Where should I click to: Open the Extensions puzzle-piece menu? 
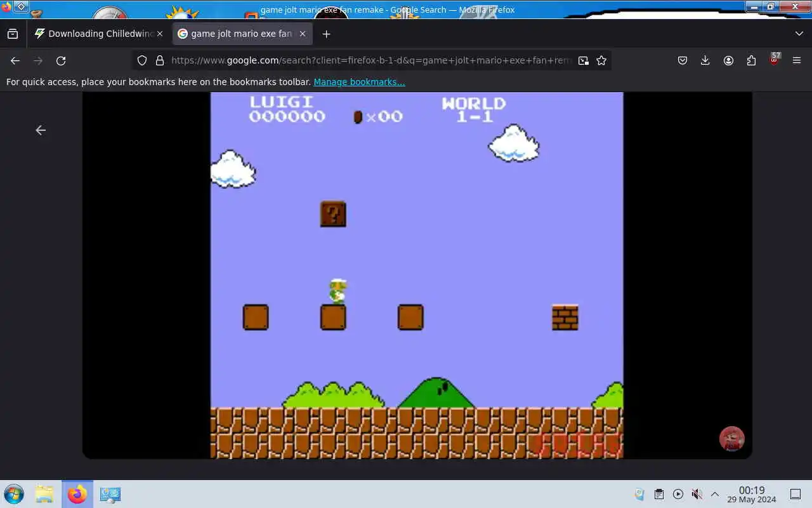[x=751, y=60]
